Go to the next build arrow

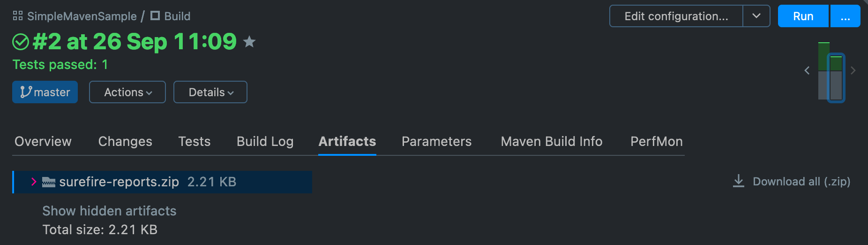853,70
